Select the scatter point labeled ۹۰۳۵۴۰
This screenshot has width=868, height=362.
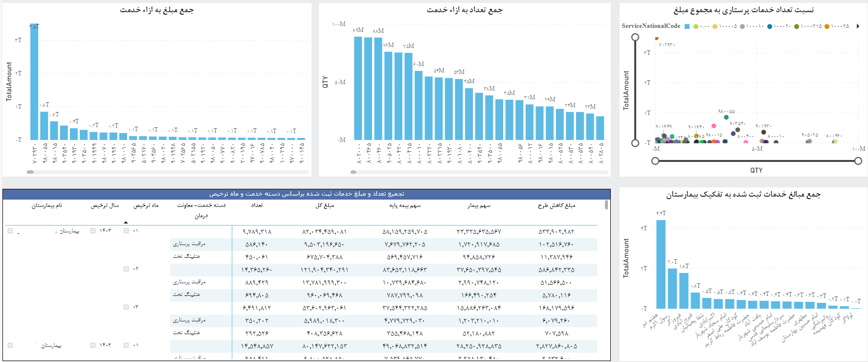click(738, 130)
